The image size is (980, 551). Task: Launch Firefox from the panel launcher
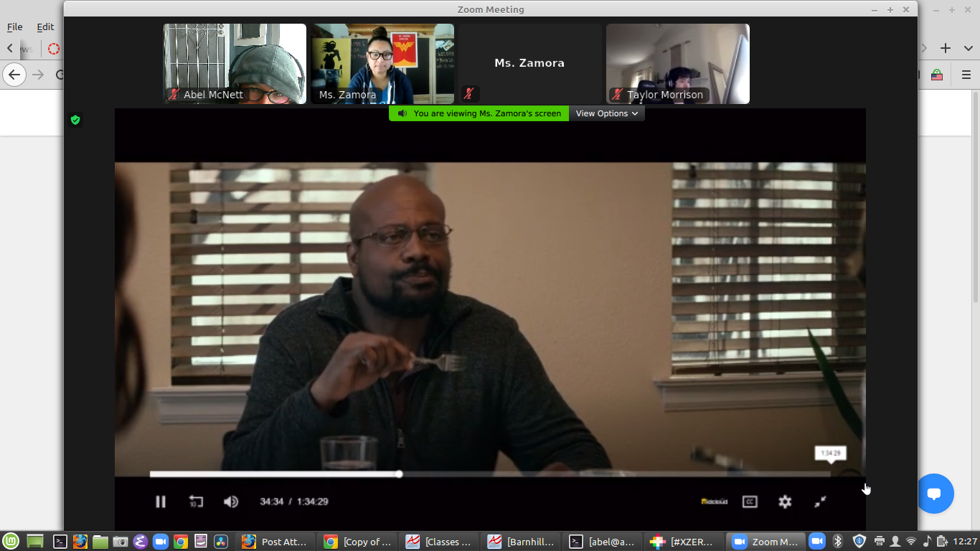[x=80, y=542]
